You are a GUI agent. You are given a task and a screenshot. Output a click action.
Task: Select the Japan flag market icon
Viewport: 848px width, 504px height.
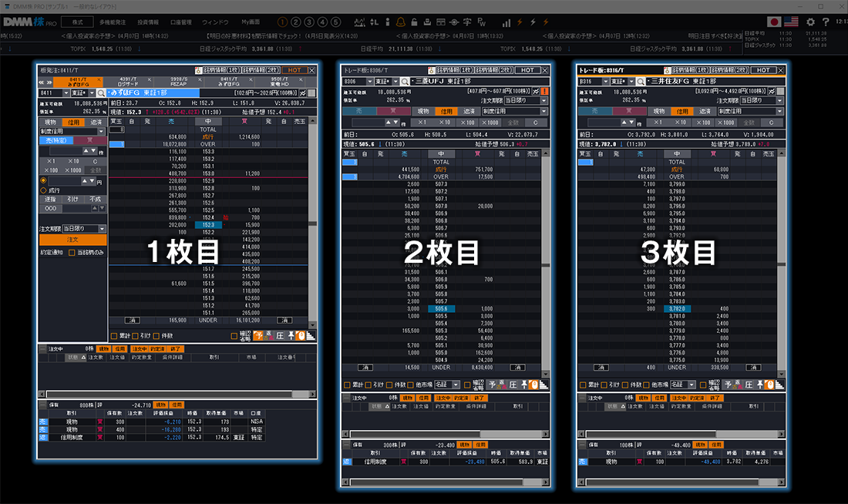[774, 22]
